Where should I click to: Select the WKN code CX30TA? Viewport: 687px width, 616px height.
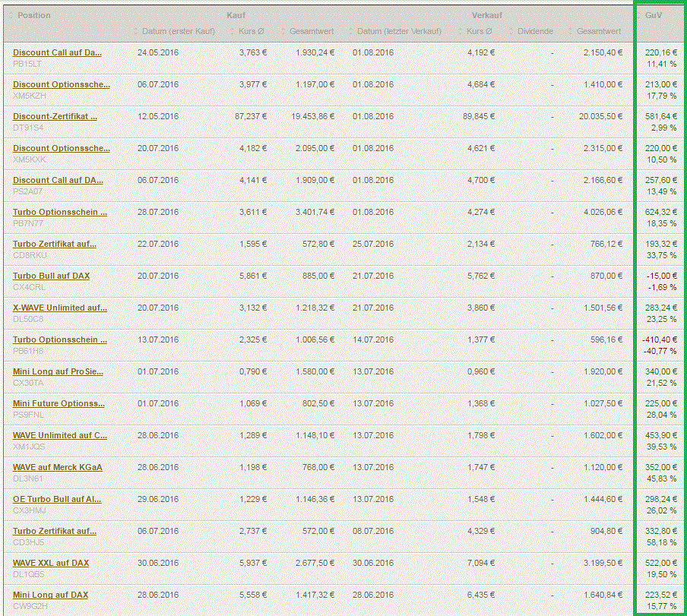[28, 384]
